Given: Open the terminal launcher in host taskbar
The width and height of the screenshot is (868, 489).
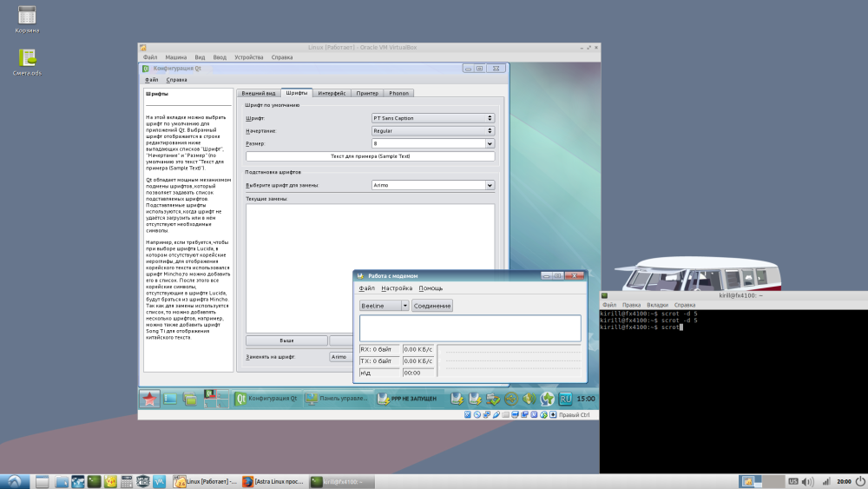Looking at the screenshot, I should (x=94, y=481).
